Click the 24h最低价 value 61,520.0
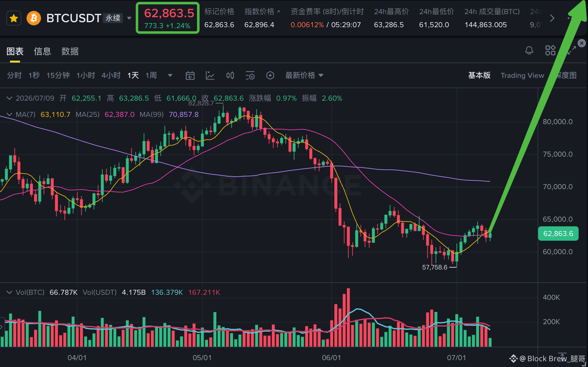 point(434,25)
